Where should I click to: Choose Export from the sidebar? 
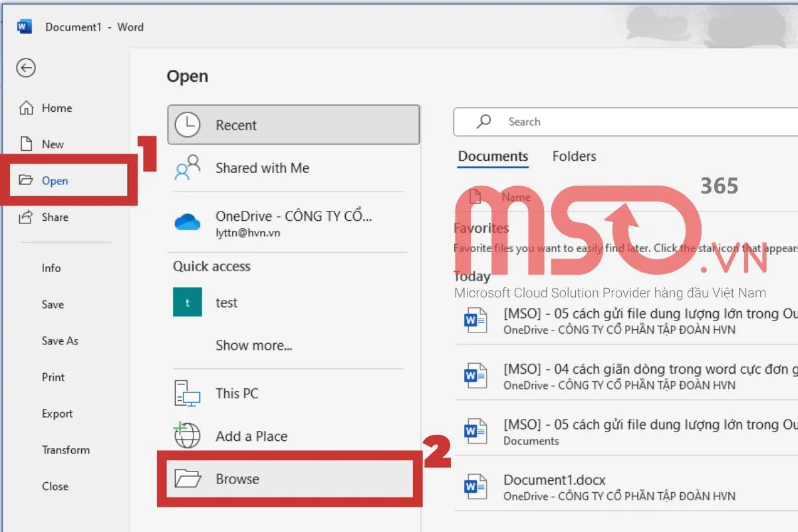[57, 414]
